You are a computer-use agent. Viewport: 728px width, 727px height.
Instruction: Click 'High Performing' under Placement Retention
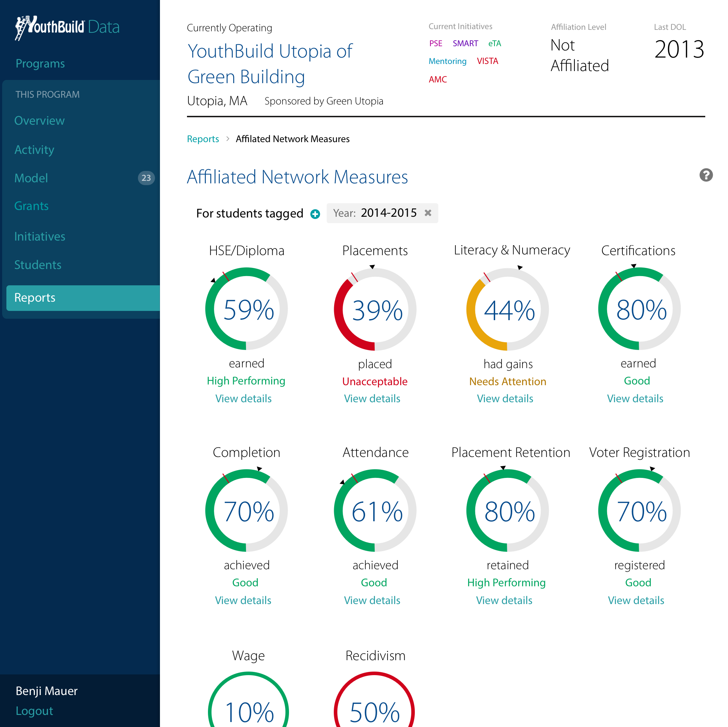coord(507,583)
